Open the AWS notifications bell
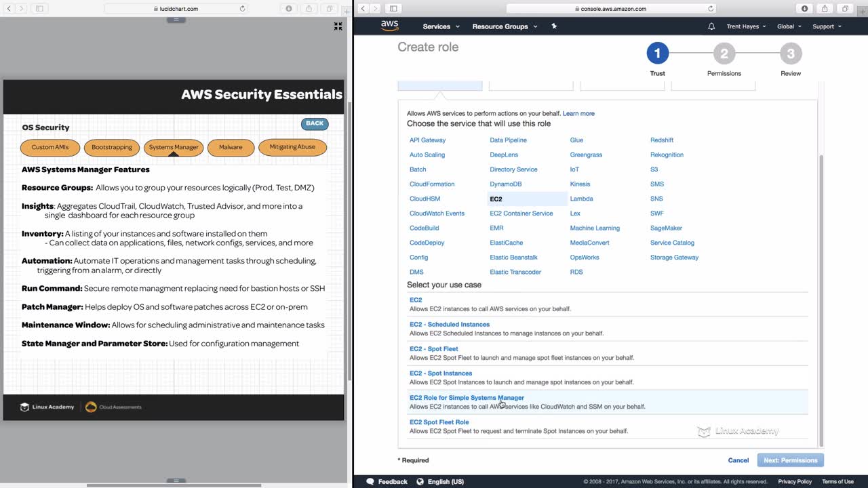The image size is (868, 488). coord(711,26)
